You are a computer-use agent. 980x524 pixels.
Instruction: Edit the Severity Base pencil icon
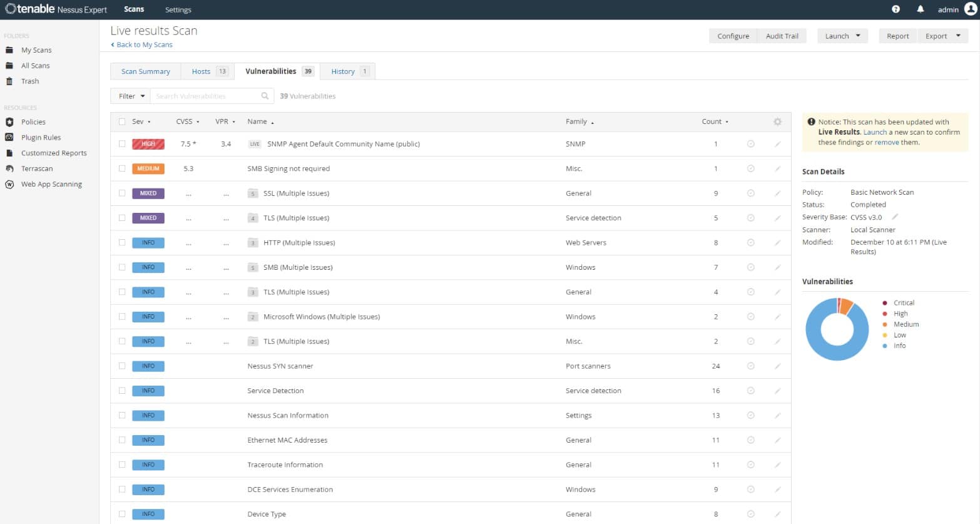(894, 217)
